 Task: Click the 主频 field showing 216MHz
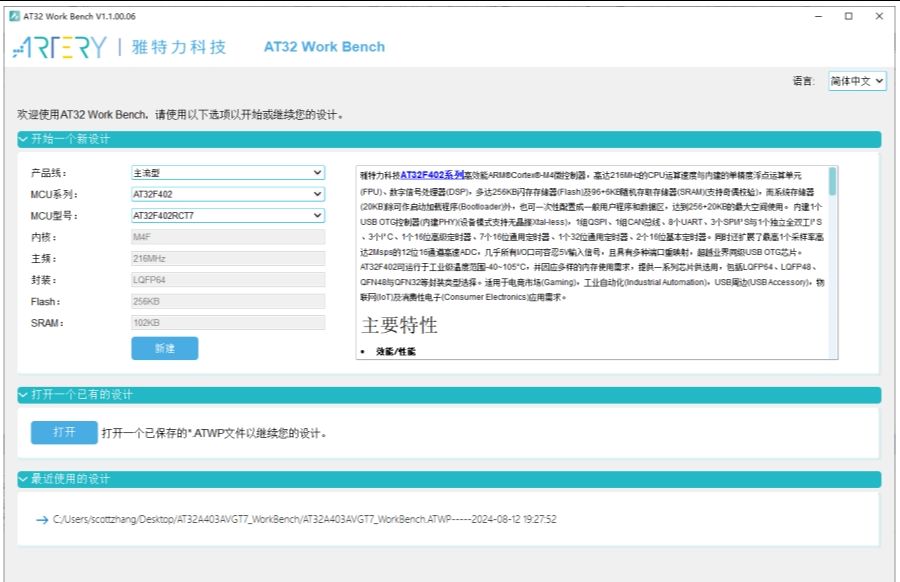tap(228, 258)
